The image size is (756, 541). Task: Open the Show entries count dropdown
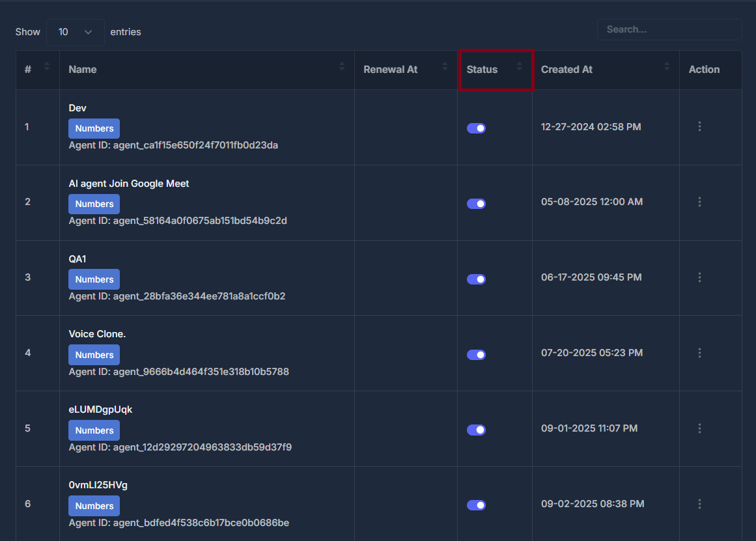pos(76,33)
